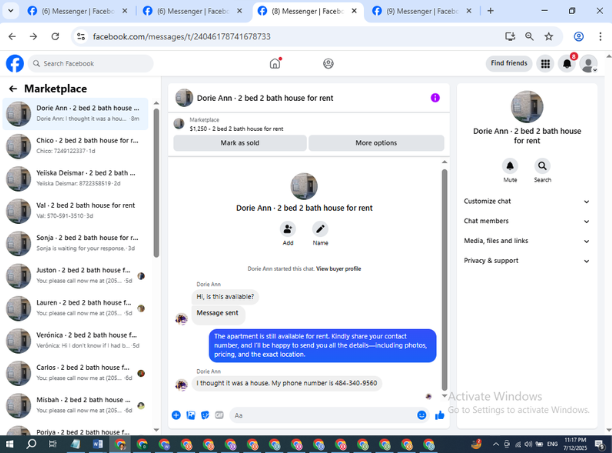The image size is (612, 453).
Task: Open the notifications bell icon
Action: click(567, 63)
